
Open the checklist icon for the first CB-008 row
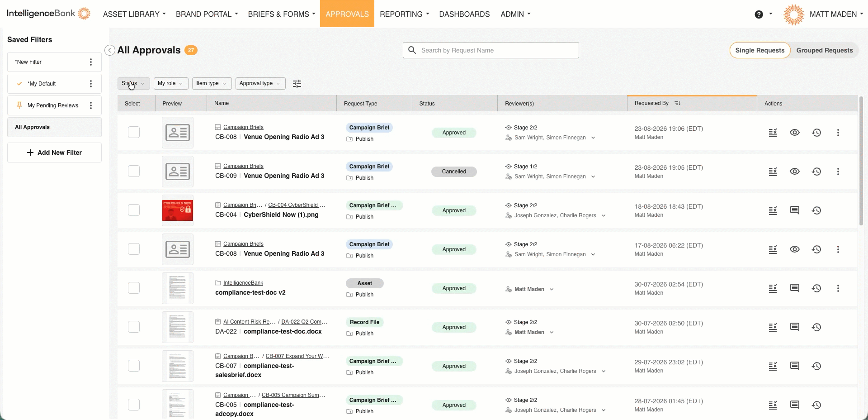(x=773, y=133)
